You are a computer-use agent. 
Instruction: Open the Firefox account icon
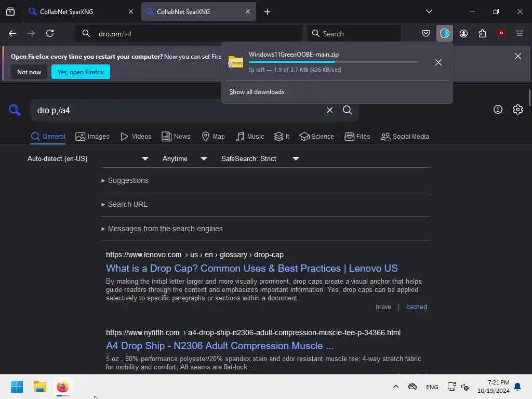point(463,33)
